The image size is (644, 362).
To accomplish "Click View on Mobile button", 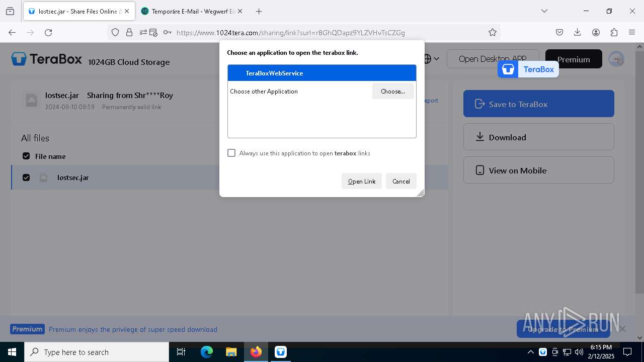I will [539, 170].
